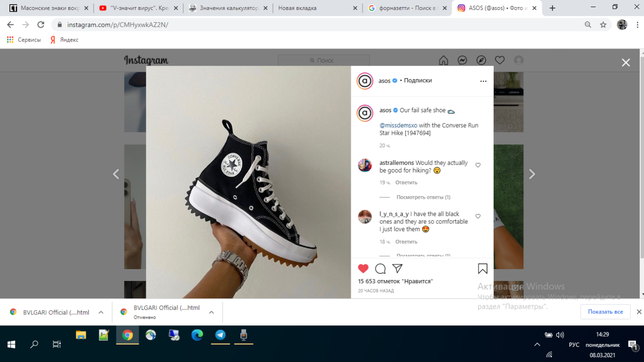
Task: Switch the РУС input language
Action: click(574, 345)
